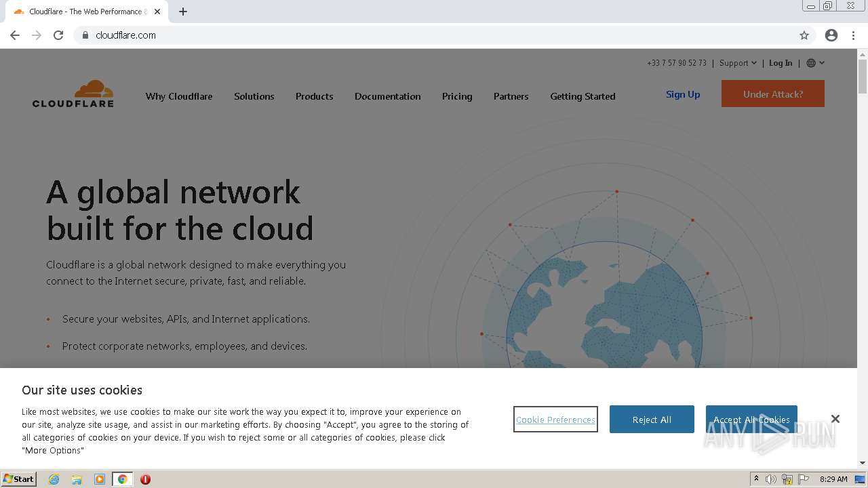Click Accept All Cookies button
This screenshot has height=488, width=868.
click(x=751, y=419)
